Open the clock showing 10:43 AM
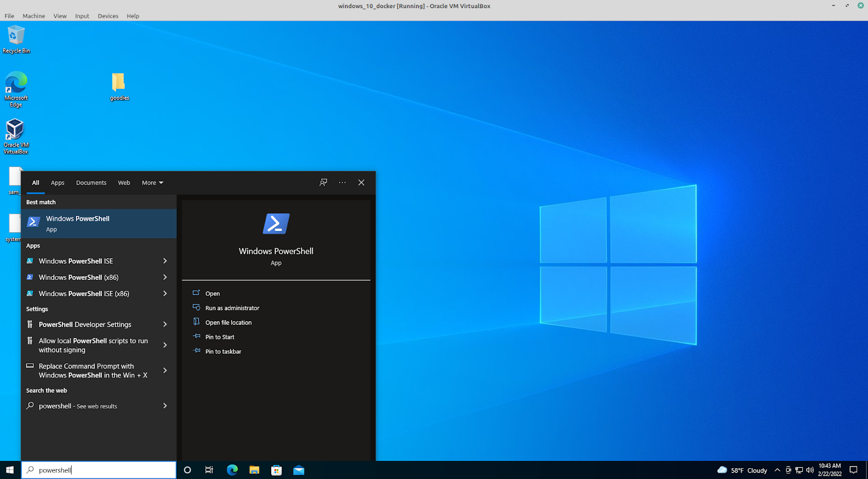This screenshot has width=868, height=479. pos(829,470)
